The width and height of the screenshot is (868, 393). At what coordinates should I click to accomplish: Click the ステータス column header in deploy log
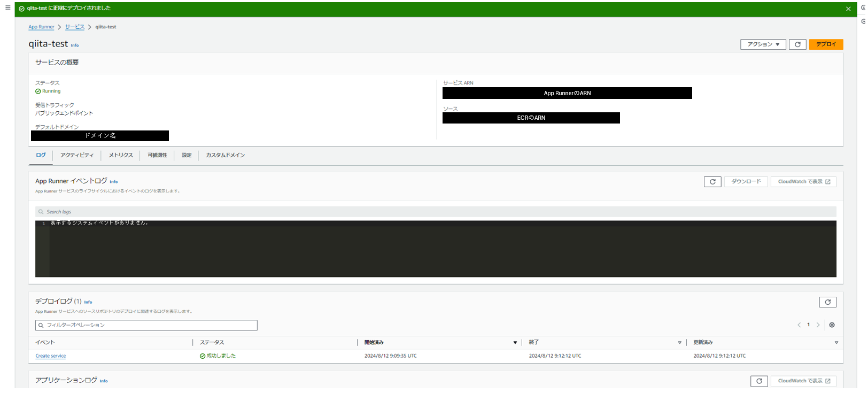click(x=212, y=343)
